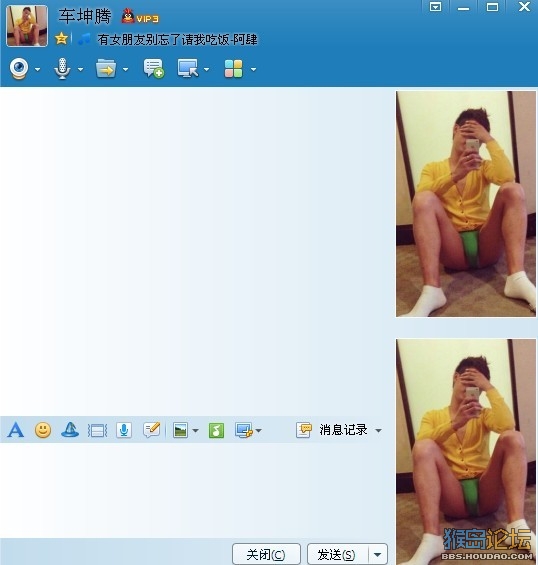This screenshot has height=565, width=538.
Task: Click the message text input area
Action: click(x=196, y=490)
